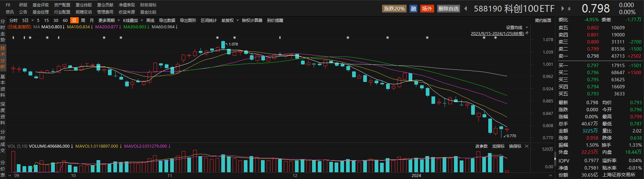Click the pin icon beside date range
644x179 pixels.
[527, 33]
